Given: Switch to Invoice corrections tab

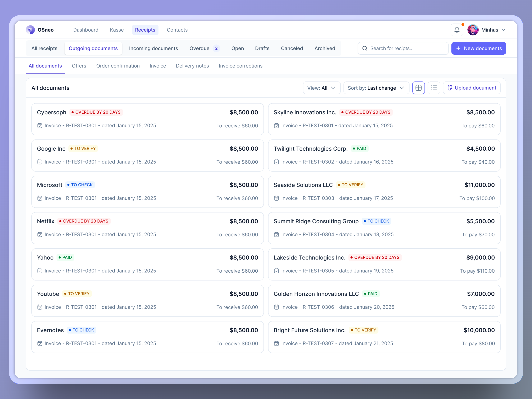Looking at the screenshot, I should pos(241,66).
